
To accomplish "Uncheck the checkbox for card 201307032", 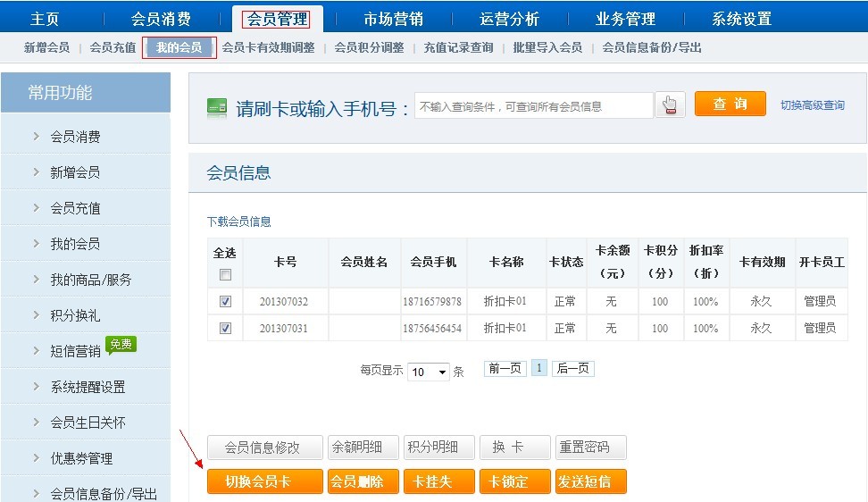I will coord(225,302).
